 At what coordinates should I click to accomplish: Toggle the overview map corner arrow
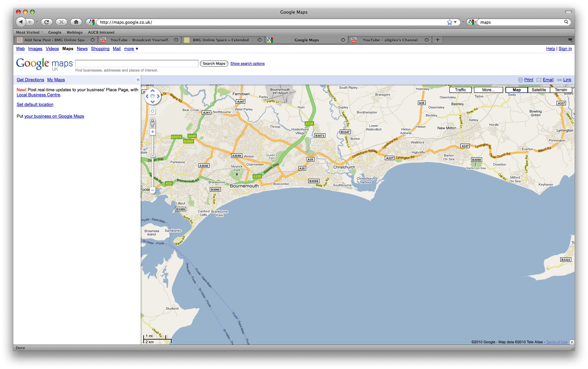click(572, 342)
